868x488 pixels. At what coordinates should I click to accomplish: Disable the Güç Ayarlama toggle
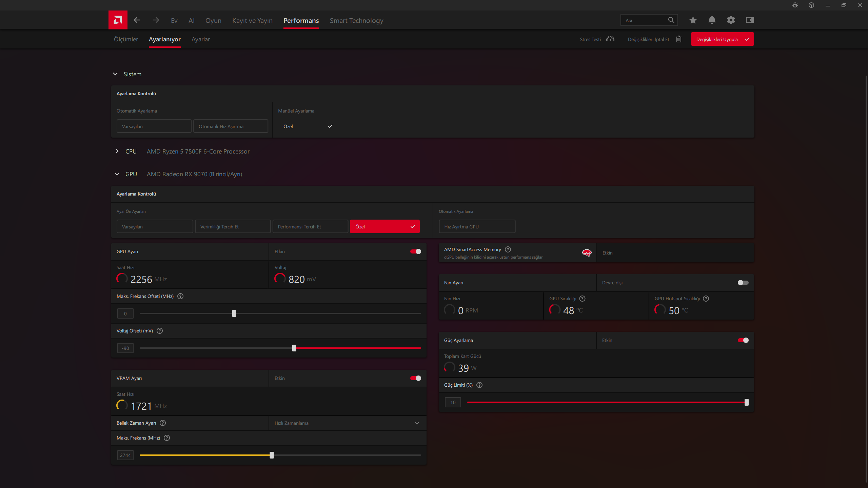click(x=743, y=340)
